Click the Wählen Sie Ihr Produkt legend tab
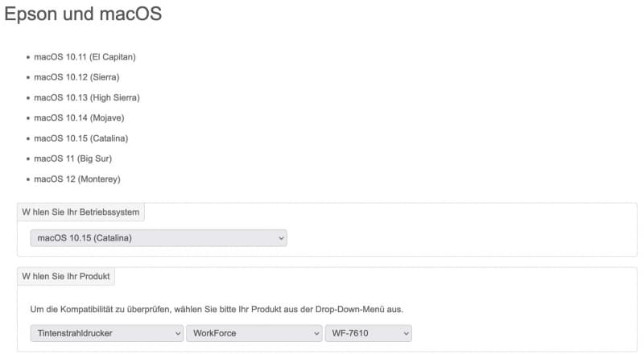The image size is (644, 354). tap(66, 277)
